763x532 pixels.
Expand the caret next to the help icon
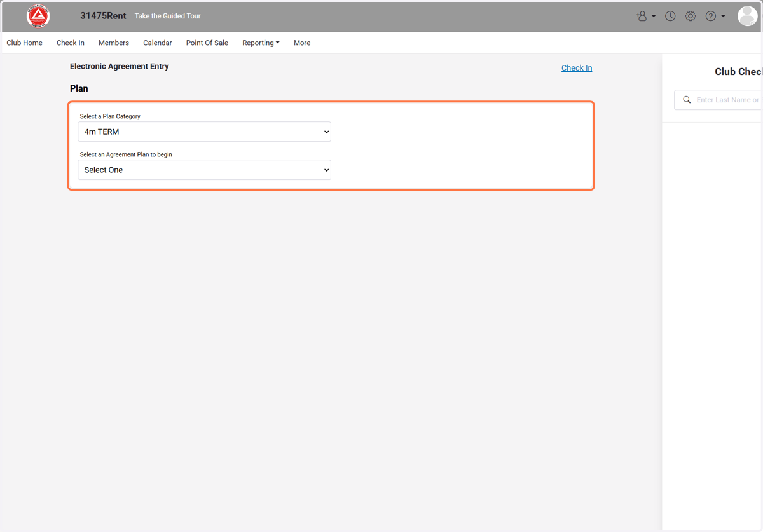[723, 17]
